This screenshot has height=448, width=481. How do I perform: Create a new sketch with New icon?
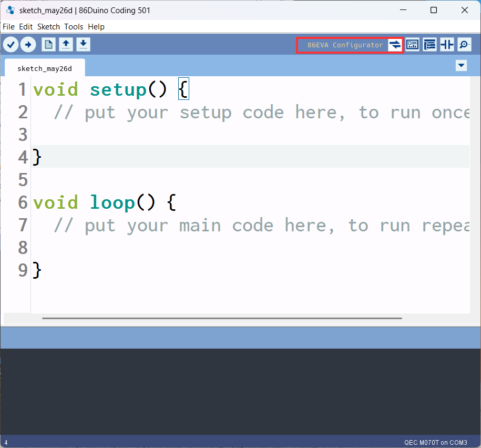pos(48,45)
